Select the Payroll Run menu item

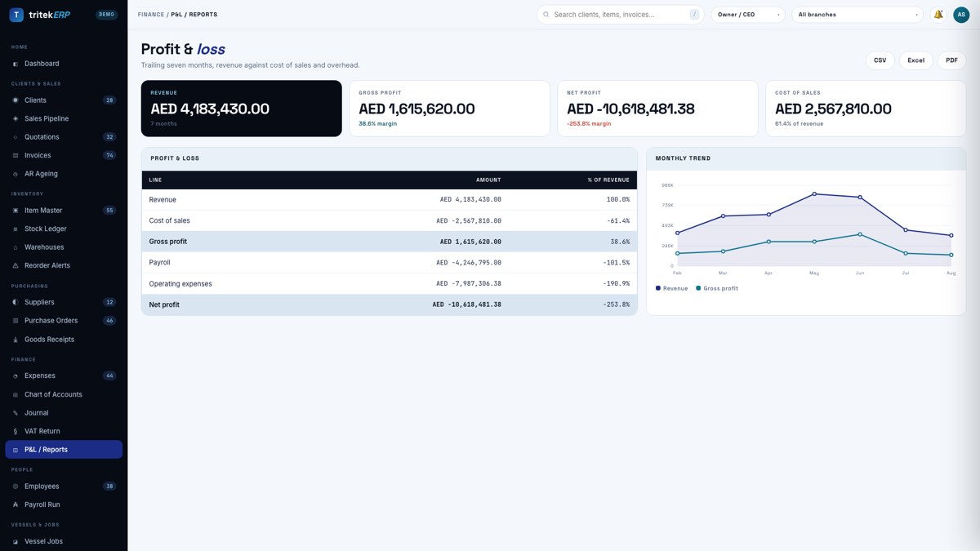pyautogui.click(x=64, y=504)
